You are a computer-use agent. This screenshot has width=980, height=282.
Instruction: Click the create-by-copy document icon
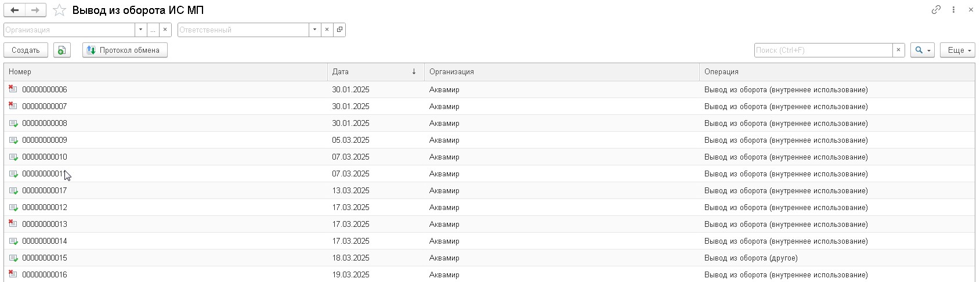click(62, 50)
